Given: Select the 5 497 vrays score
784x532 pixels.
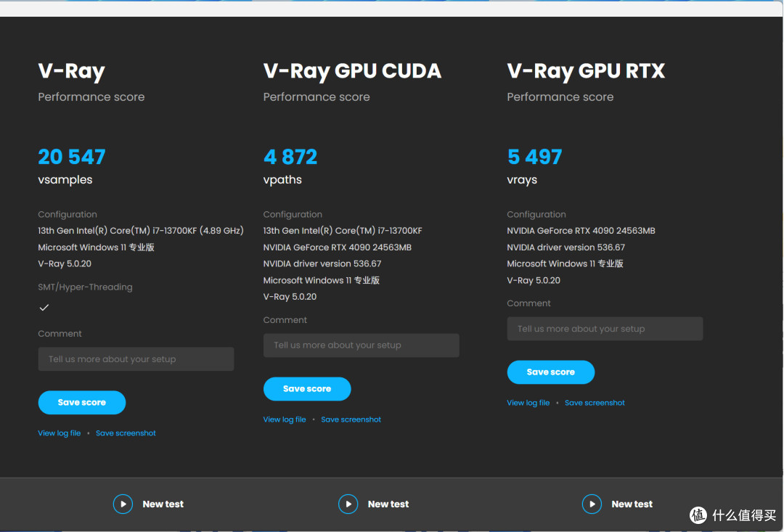Looking at the screenshot, I should tap(534, 157).
